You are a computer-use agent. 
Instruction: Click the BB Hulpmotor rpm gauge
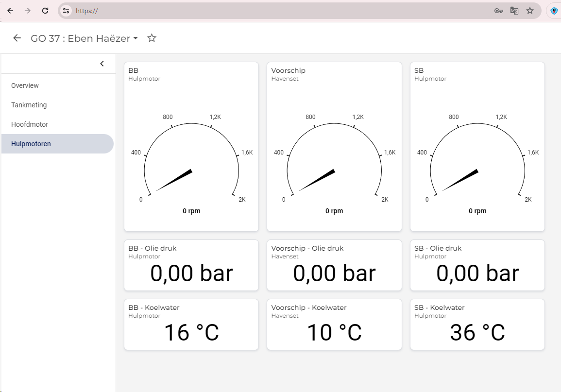tap(191, 160)
